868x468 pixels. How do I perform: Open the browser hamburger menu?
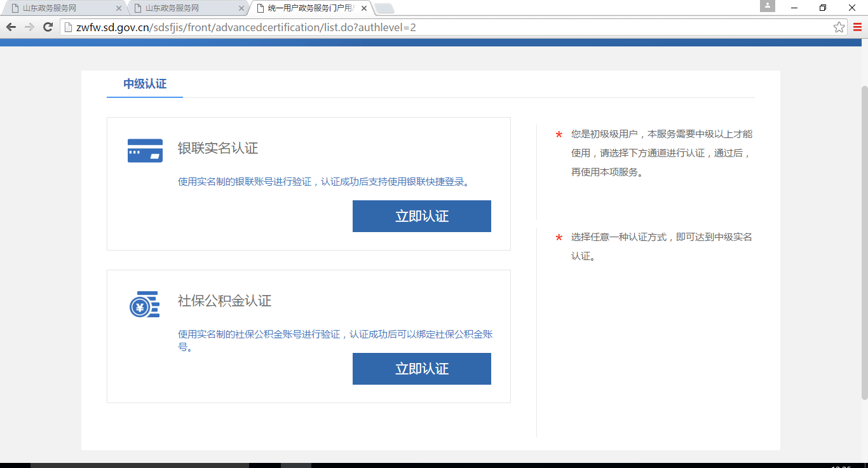click(858, 27)
